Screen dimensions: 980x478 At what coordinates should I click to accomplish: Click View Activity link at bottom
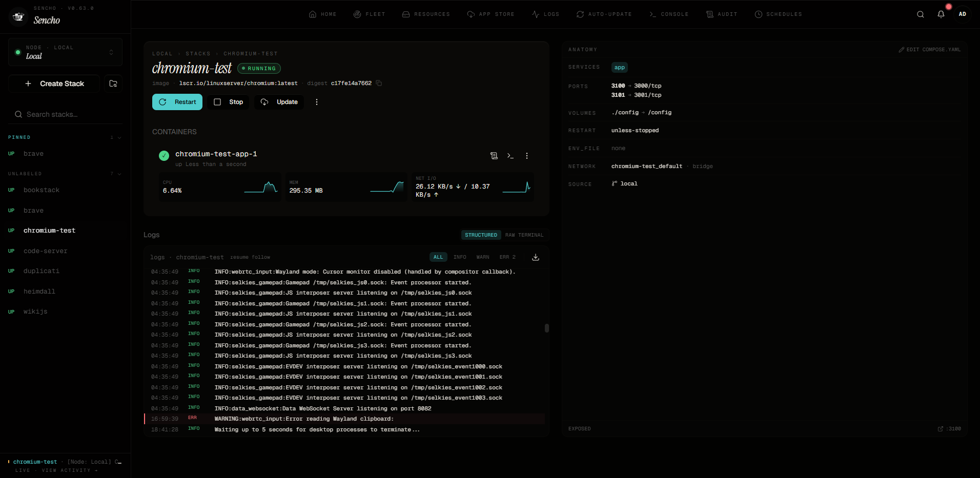coord(70,470)
